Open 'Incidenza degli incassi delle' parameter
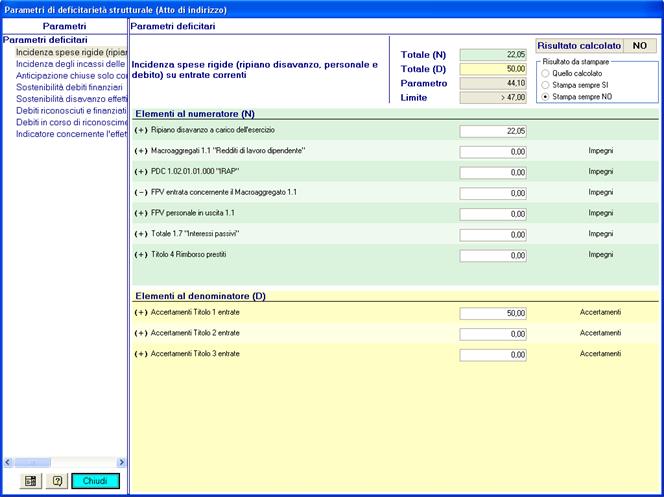 pyautogui.click(x=70, y=63)
